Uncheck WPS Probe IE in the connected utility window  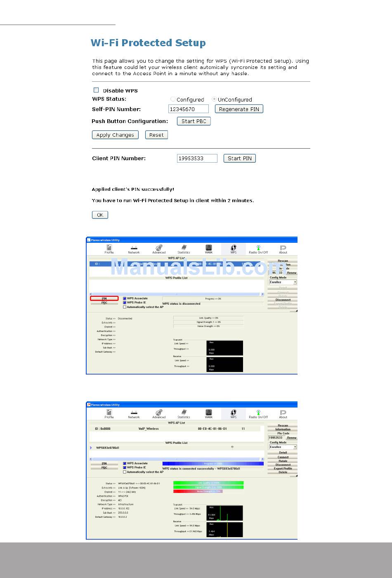coord(125,467)
